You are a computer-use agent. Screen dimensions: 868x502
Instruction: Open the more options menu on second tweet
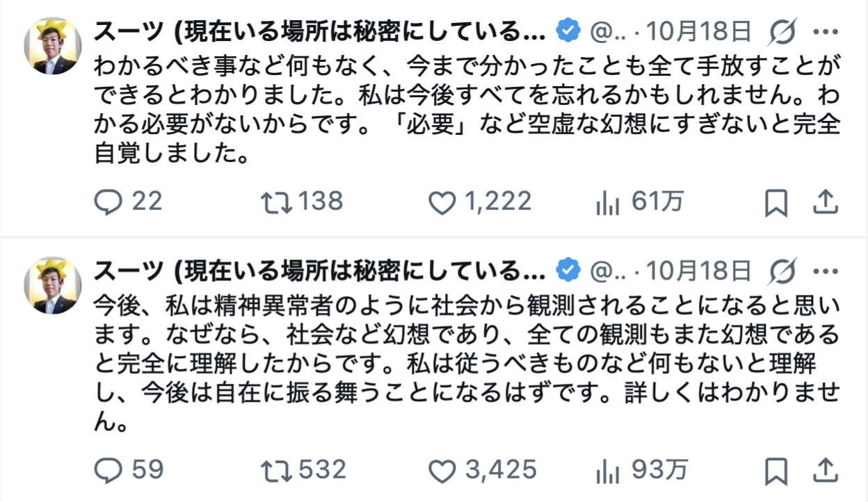[826, 270]
